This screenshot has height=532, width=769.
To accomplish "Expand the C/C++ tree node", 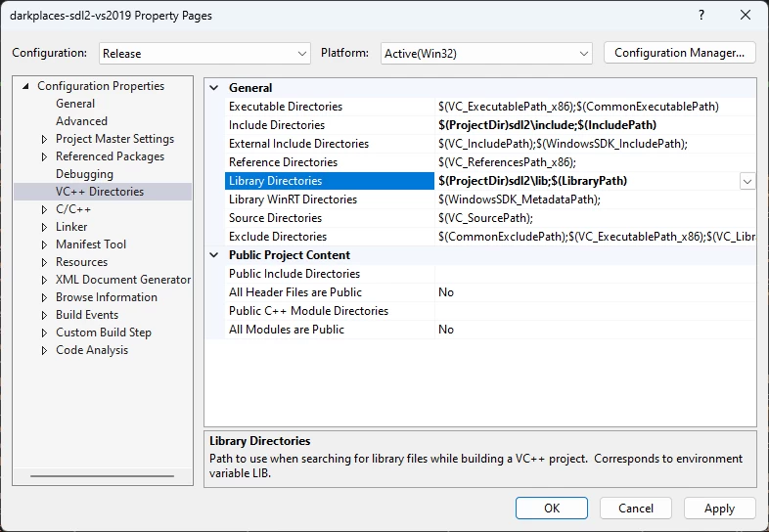I will click(44, 210).
